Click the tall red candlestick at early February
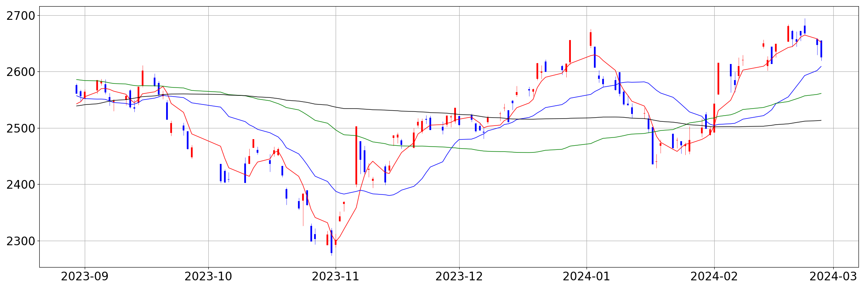Viewport: 868px width, 289px height. (718, 78)
